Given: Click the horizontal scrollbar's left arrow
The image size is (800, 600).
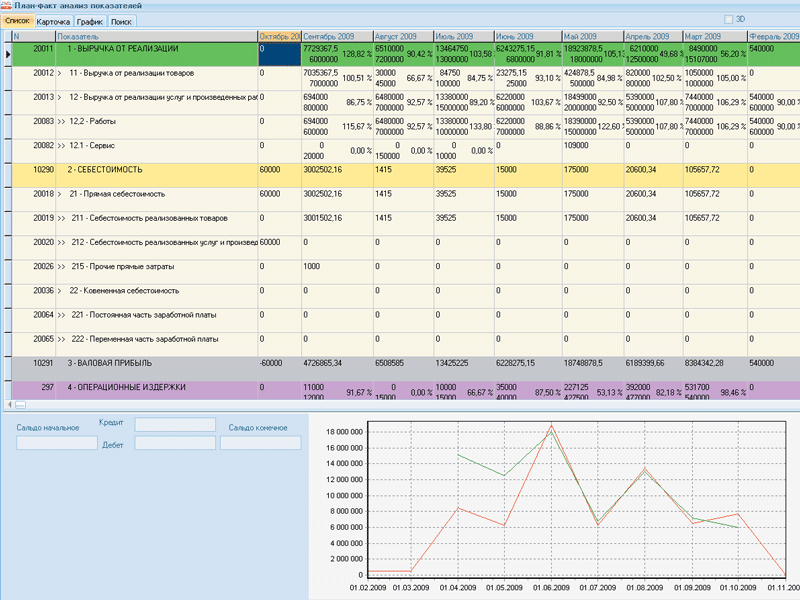Looking at the screenshot, I should click(x=10, y=404).
